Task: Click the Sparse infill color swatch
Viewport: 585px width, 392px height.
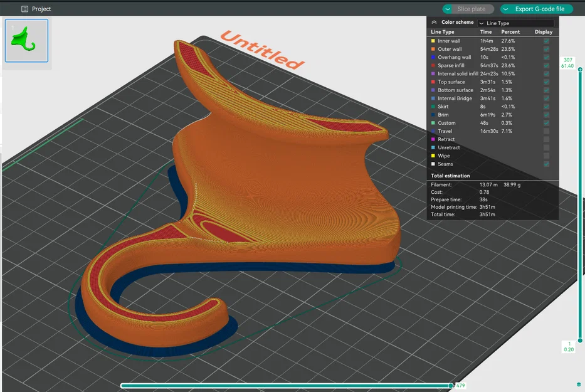Action: [433, 65]
